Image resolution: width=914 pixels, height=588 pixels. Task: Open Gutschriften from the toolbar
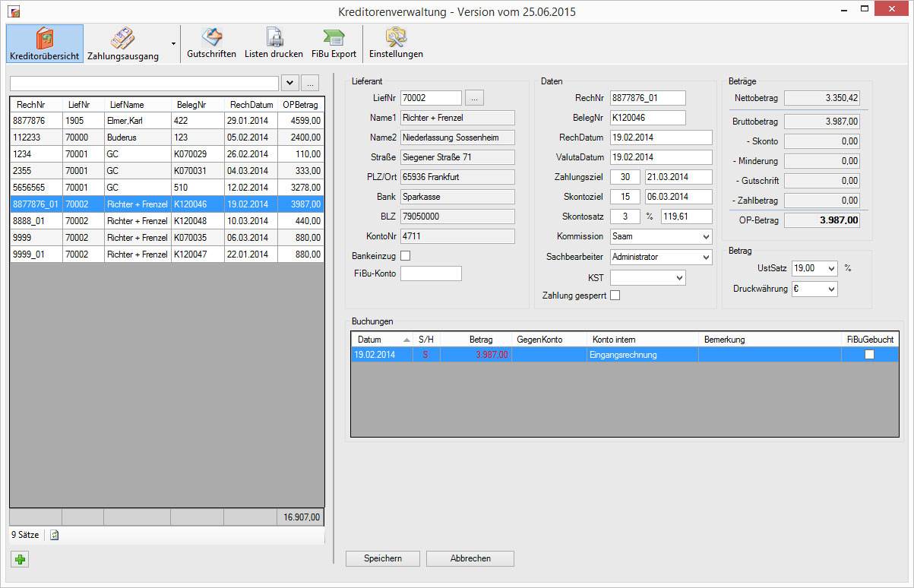coord(211,43)
